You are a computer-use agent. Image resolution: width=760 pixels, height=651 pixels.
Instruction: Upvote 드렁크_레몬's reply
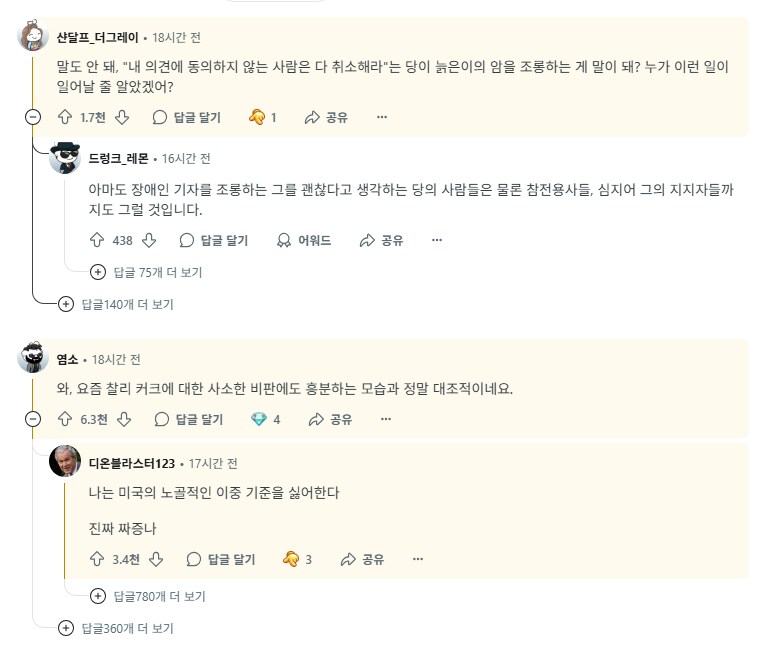point(97,240)
